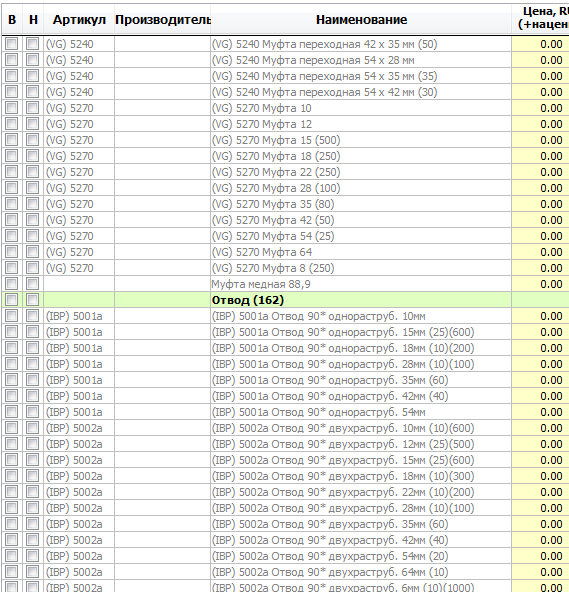569x592 pixels.
Task: Mark В checkbox for 5270 Муфта 22 (250)
Action: click(11, 172)
